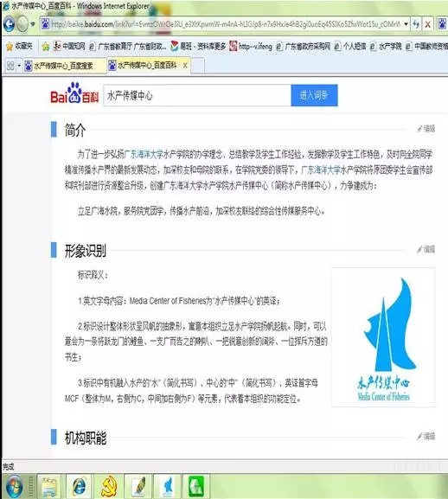Stop loading with the red X icon
Image resolution: width=448 pixels, height=499 pixels.
tap(428, 24)
